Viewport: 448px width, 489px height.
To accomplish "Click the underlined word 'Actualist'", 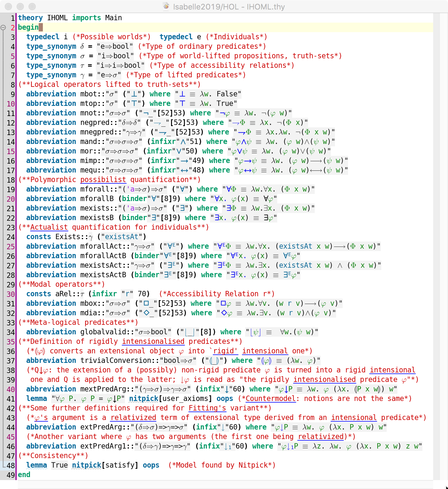I will (49, 227).
